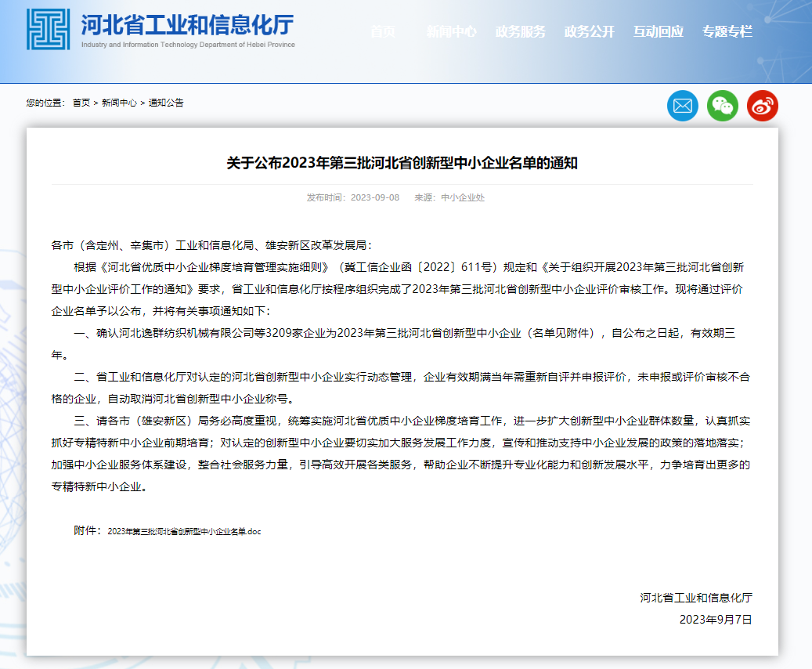The height and width of the screenshot is (669, 812).
Task: Click 首页 in the breadcrumb path
Action: coord(81,103)
